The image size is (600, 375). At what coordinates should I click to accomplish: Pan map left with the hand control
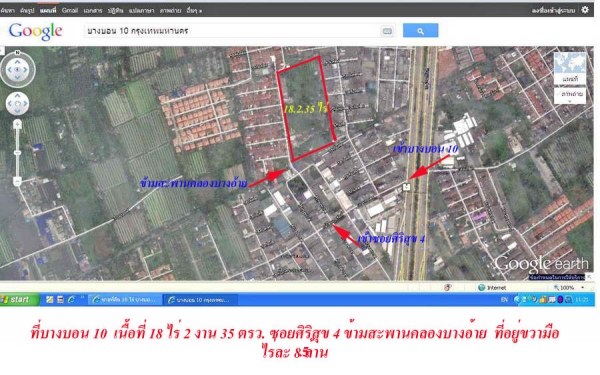9,103
